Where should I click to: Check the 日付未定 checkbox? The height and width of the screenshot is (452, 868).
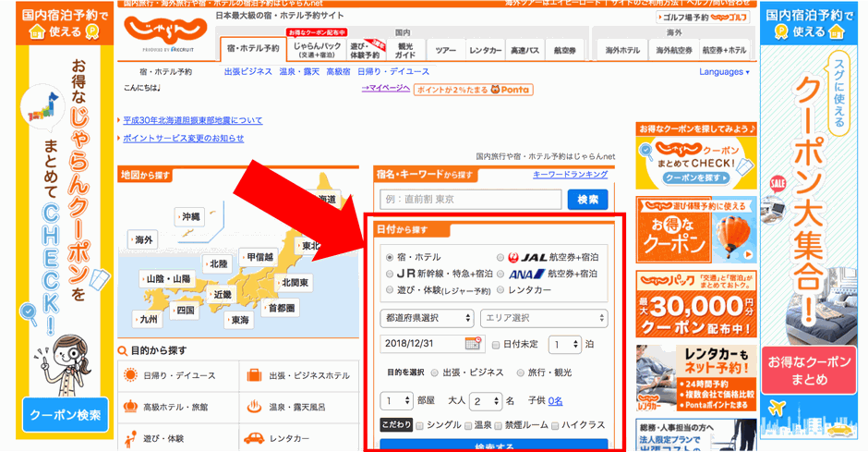pyautogui.click(x=496, y=345)
